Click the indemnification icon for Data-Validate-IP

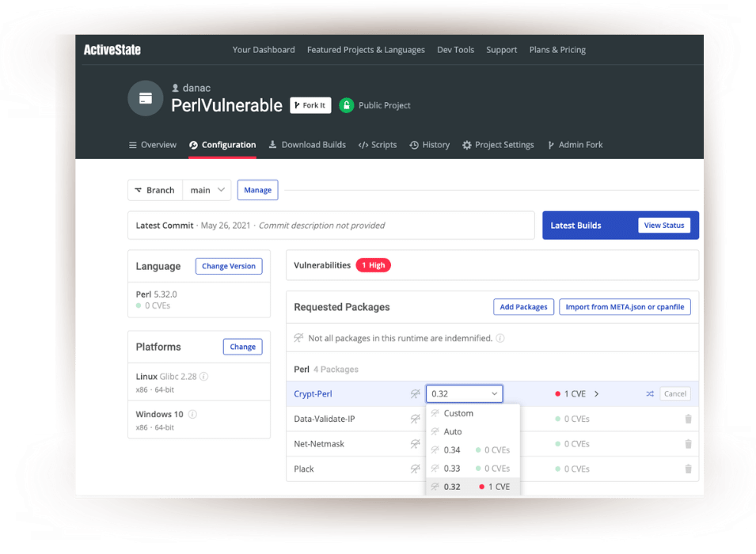tap(415, 419)
